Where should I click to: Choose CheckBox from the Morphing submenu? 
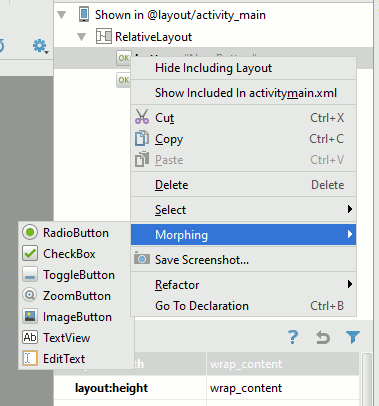76,254
